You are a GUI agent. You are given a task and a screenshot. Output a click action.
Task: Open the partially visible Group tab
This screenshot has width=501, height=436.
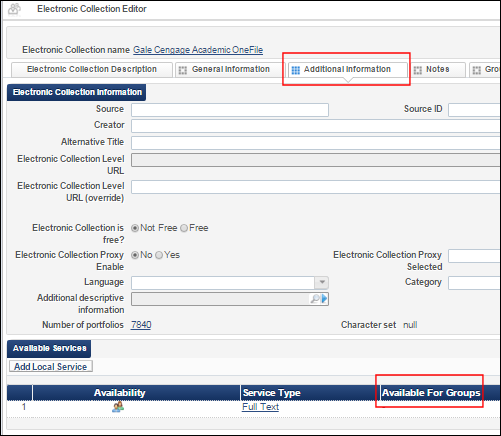(485, 69)
